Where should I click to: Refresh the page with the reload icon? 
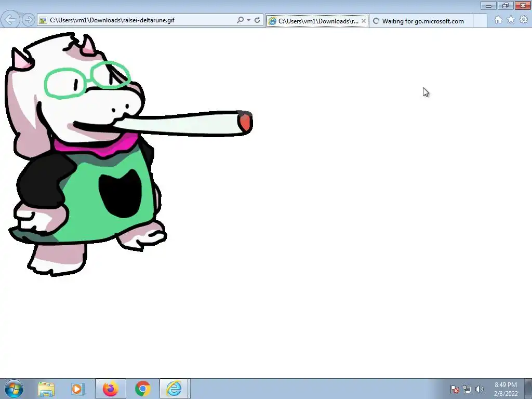257,20
